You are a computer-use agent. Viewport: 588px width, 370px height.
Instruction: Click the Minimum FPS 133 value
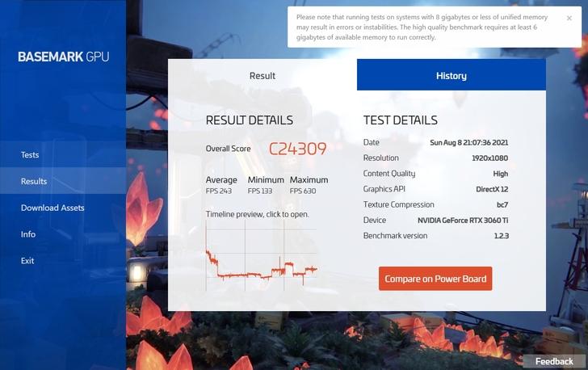coord(260,191)
